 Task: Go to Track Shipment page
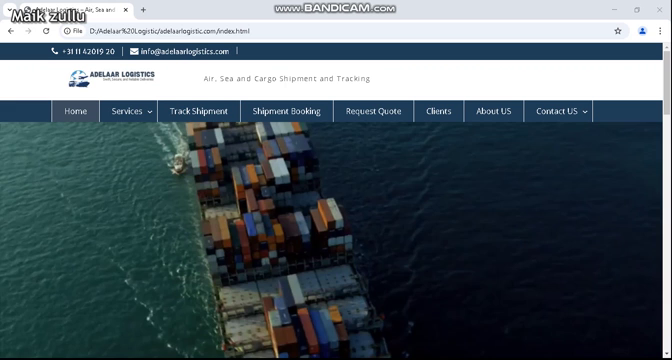[x=198, y=111]
